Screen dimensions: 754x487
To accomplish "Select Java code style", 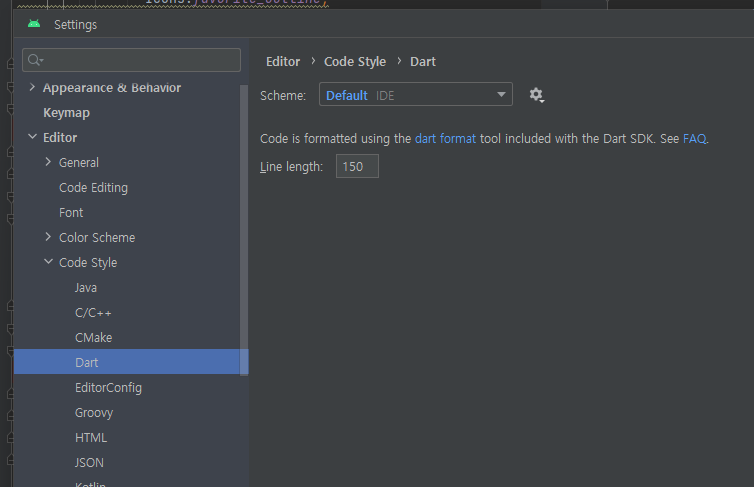I will point(86,287).
